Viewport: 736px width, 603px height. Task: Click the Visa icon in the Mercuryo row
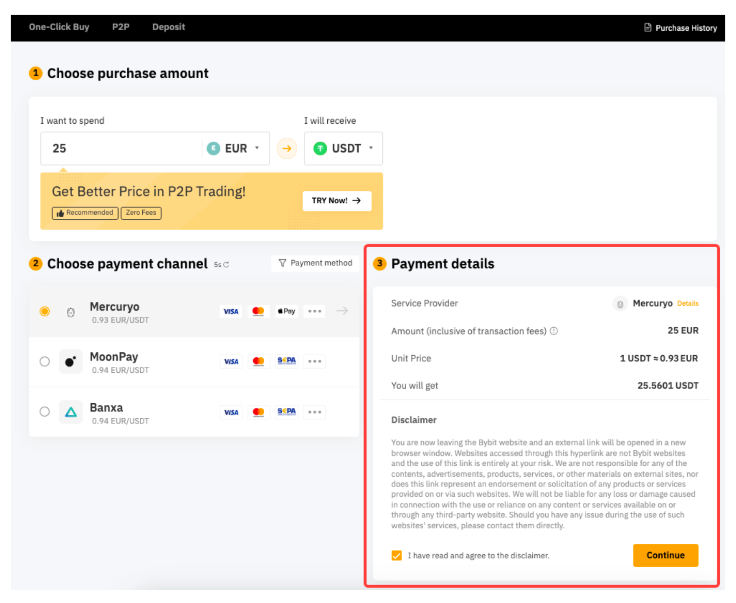(231, 312)
